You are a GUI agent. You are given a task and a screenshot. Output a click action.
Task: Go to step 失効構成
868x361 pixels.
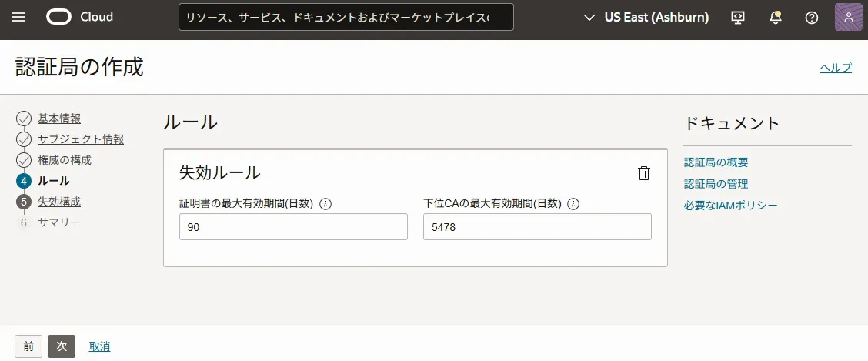[59, 202]
